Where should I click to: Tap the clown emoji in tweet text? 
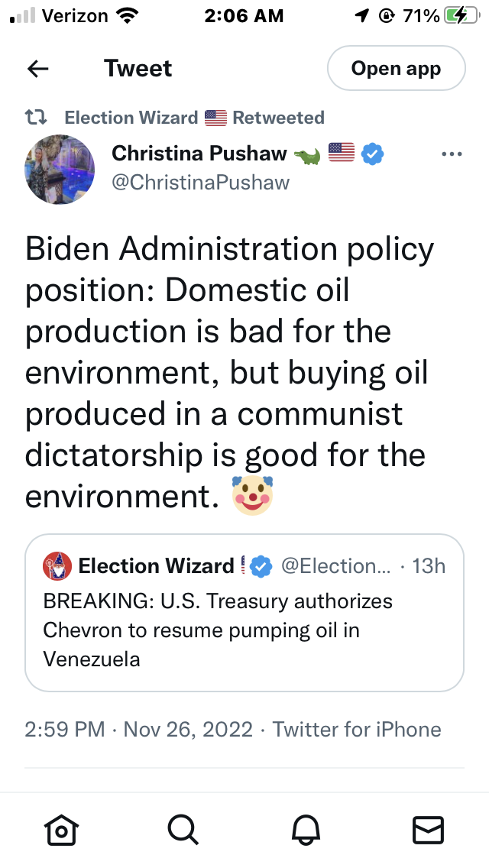click(253, 495)
